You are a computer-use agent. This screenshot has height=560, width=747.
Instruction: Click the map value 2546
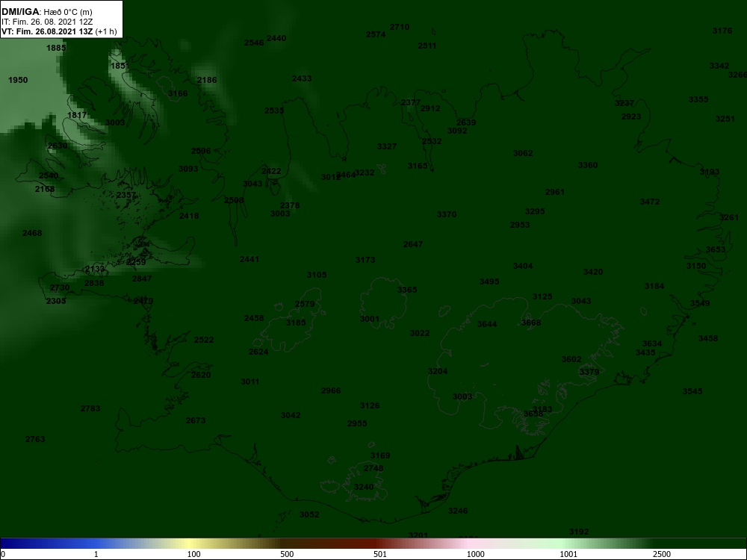(x=254, y=43)
